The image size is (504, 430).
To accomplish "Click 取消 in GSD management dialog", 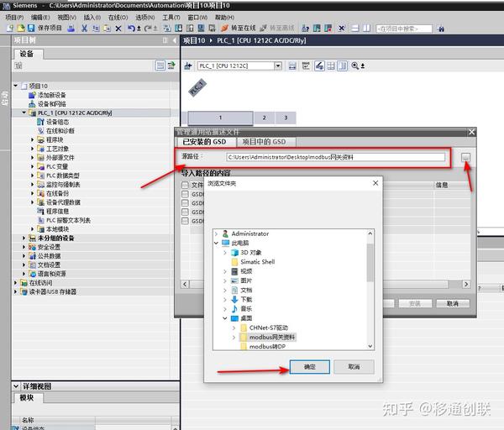I will 453,303.
